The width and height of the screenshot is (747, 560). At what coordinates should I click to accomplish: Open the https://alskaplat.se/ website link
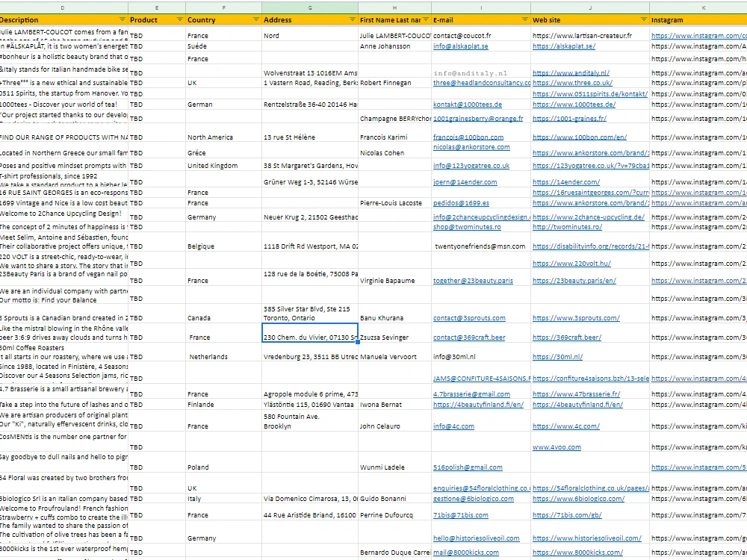tap(563, 46)
